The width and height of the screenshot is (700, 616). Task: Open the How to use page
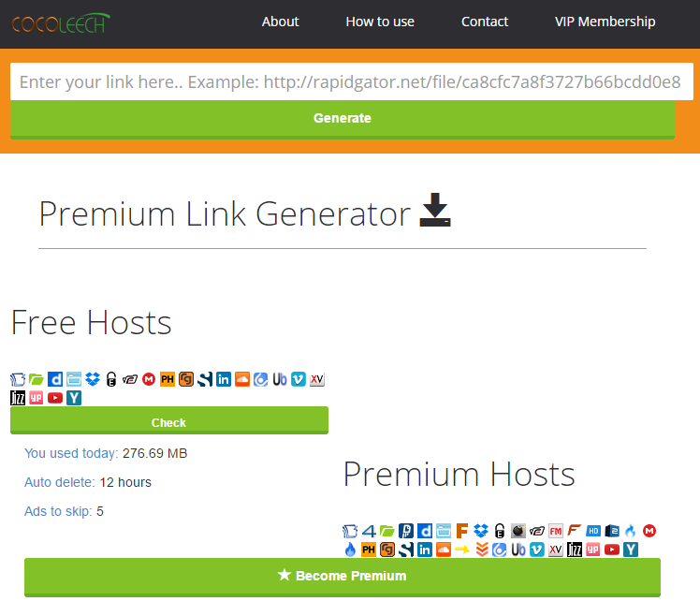(x=380, y=22)
